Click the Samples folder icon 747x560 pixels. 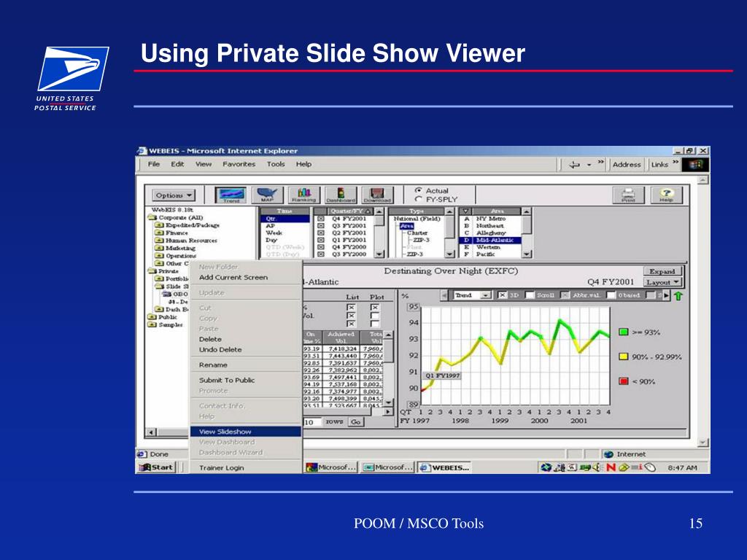tap(152, 324)
